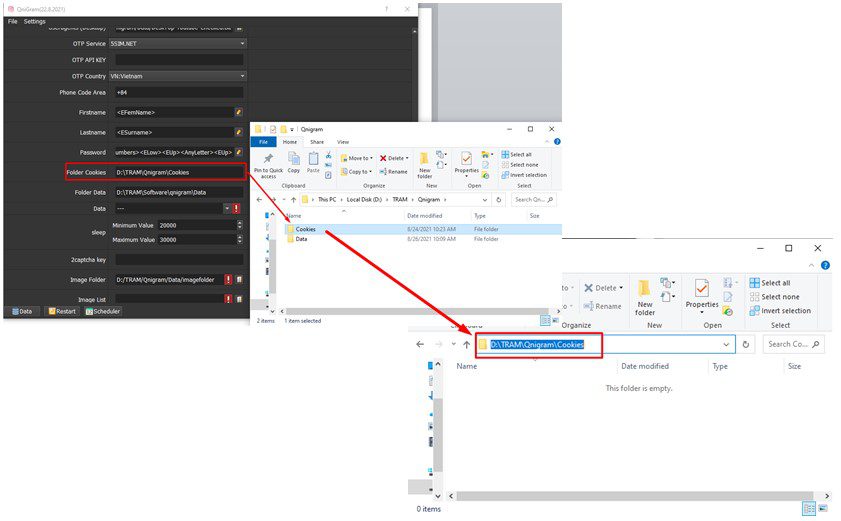Click the red warning icon beside Data dropdown
This screenshot has height=521, width=841.
[x=236, y=208]
